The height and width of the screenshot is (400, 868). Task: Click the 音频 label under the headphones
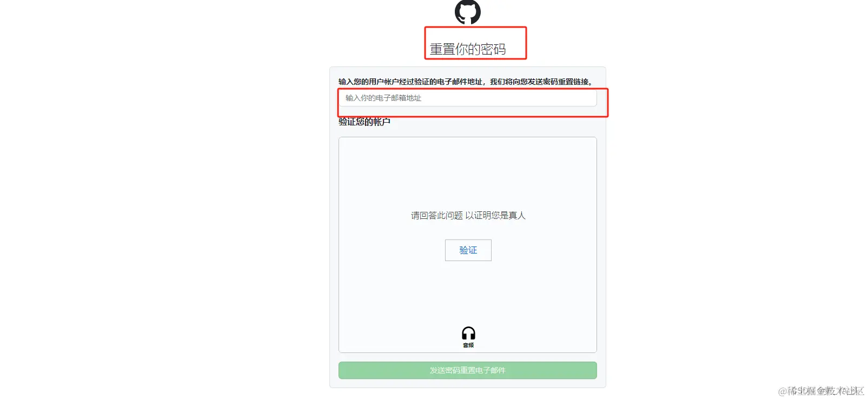(468, 345)
